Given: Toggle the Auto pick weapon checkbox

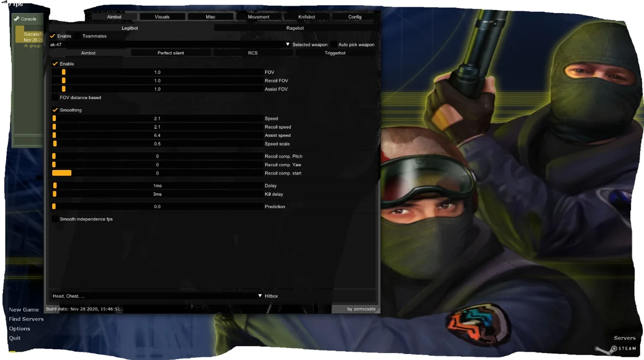Looking at the screenshot, I should [x=334, y=45].
